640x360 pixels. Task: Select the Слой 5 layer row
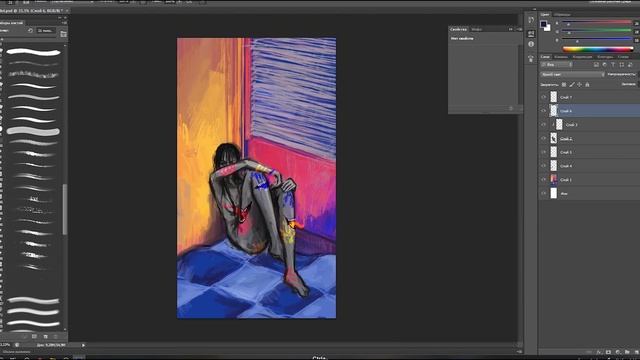[589, 152]
